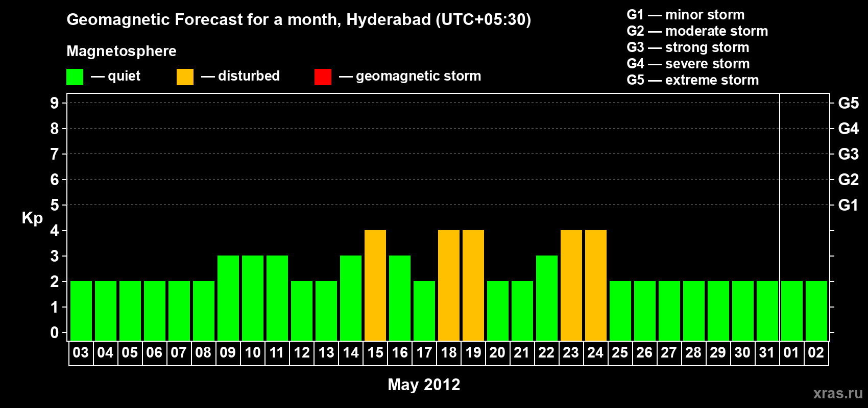Click the orange disturbed legend swatch
The image size is (868, 408).
point(185,77)
